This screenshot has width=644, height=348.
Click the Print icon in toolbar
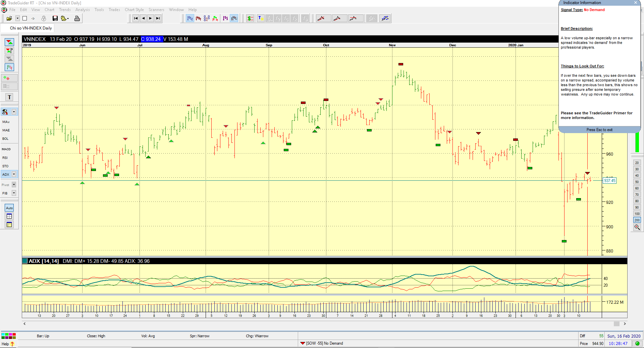(77, 18)
